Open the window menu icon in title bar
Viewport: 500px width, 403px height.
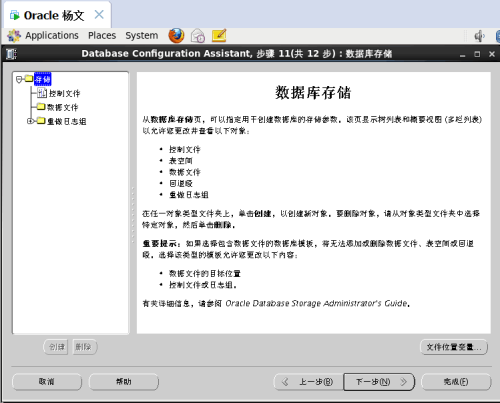click(x=11, y=54)
